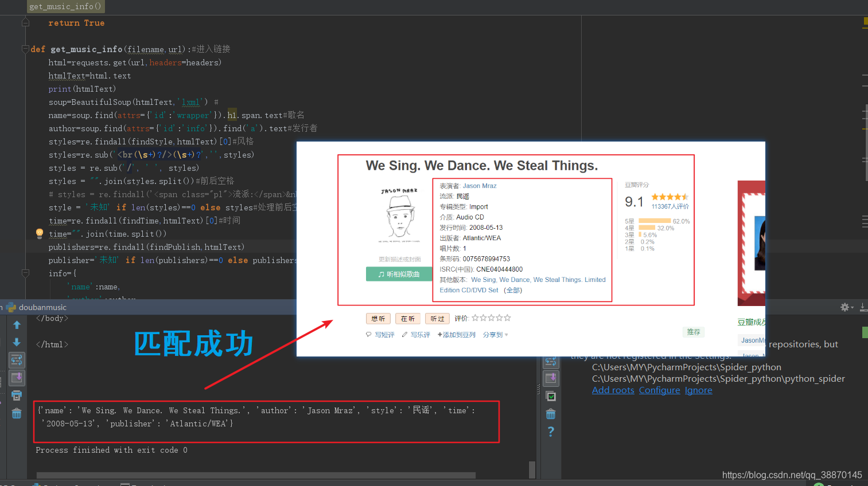
Task: Collapse the info={ dictionary fold marker
Action: pyautogui.click(x=25, y=273)
